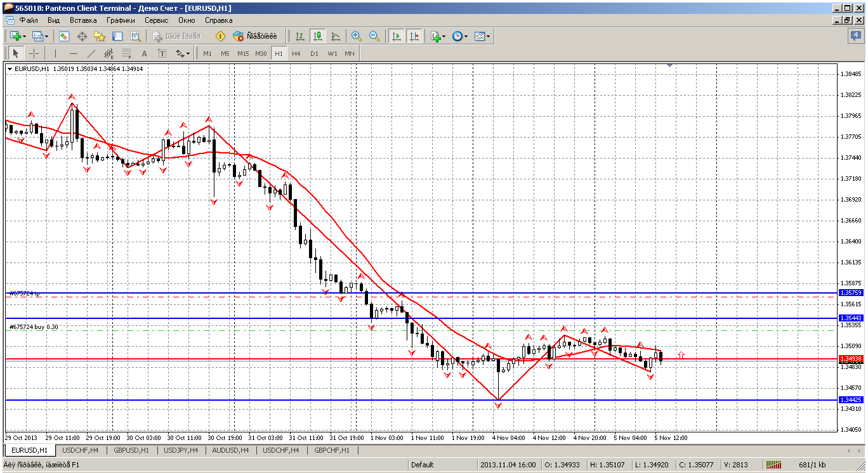Viewport: 868px width, 473px height.
Task: Select the D1 timeframe button
Action: click(x=314, y=53)
